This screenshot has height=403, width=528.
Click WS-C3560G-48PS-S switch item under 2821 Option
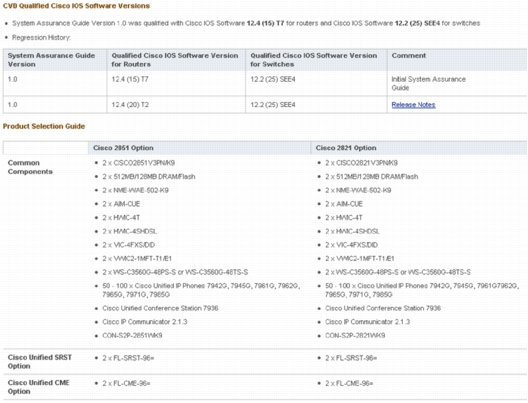point(398,272)
